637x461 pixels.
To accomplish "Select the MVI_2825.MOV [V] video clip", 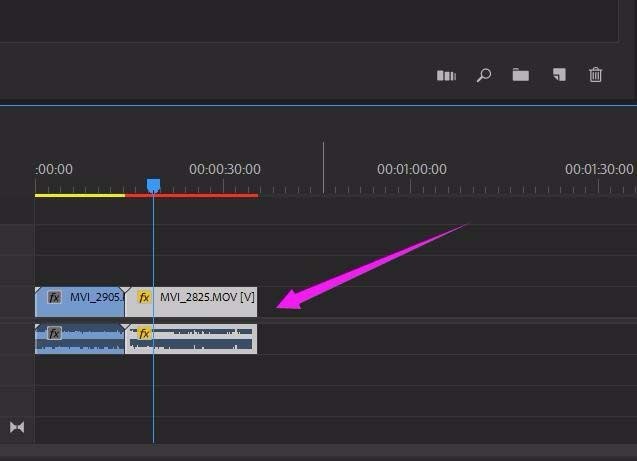I will tap(191, 302).
